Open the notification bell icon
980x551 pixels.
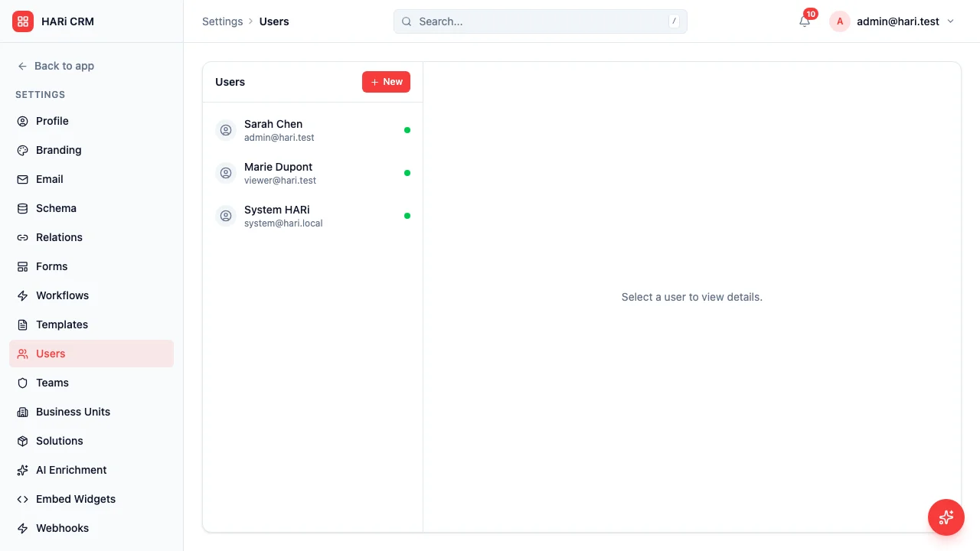(x=804, y=21)
